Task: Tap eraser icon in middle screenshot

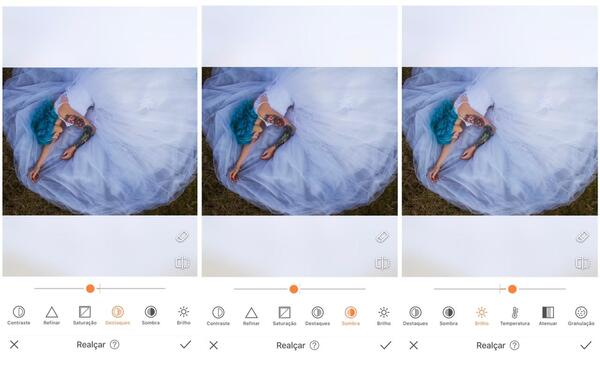Action: coord(382,237)
